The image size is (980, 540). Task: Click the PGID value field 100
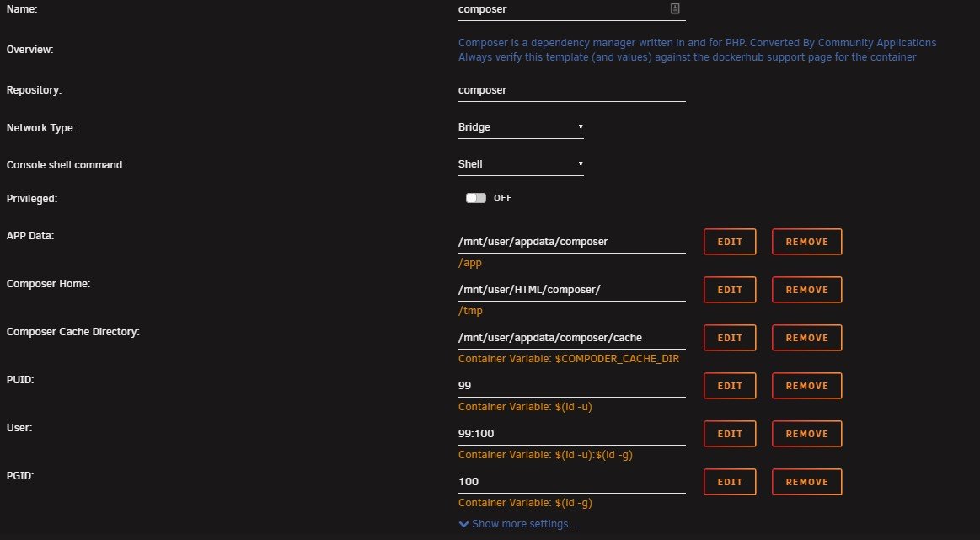tap(572, 482)
